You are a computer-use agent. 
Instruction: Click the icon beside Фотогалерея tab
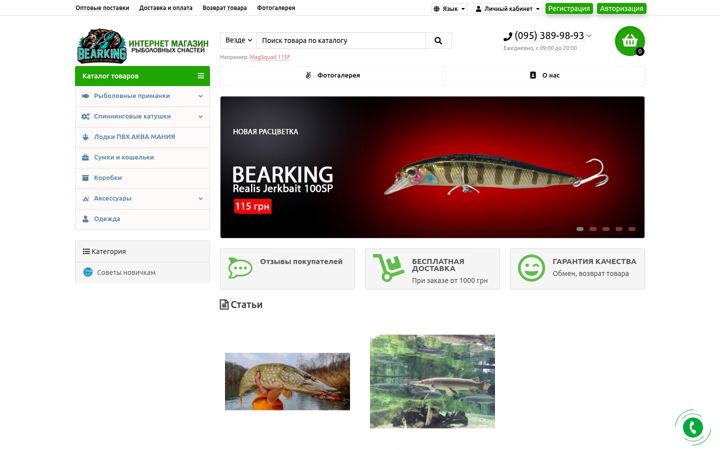[309, 75]
